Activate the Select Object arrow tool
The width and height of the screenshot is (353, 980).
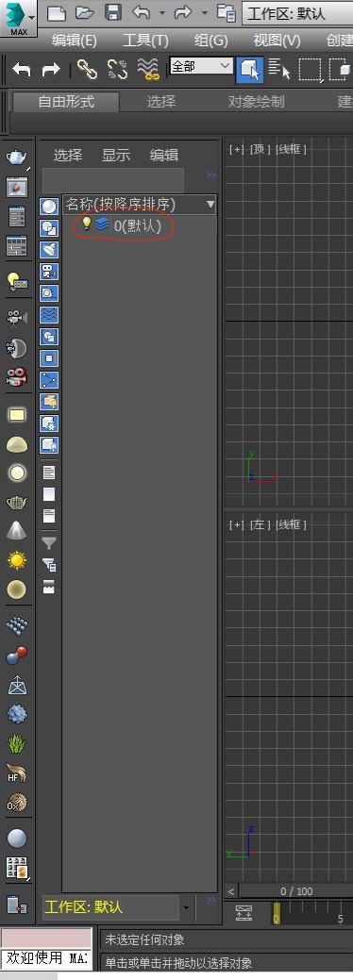[x=249, y=69]
